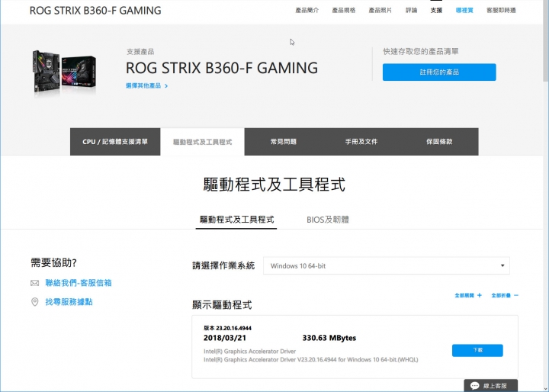Click the location pin icon beside 找尋服務據點

point(34,301)
